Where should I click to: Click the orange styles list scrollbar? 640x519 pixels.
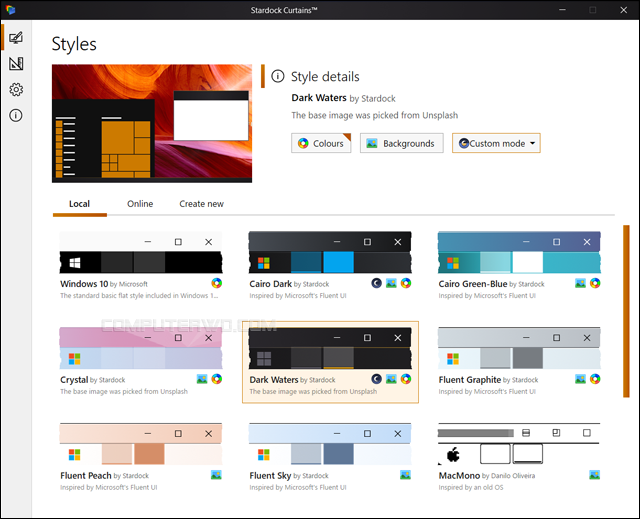[626, 311]
